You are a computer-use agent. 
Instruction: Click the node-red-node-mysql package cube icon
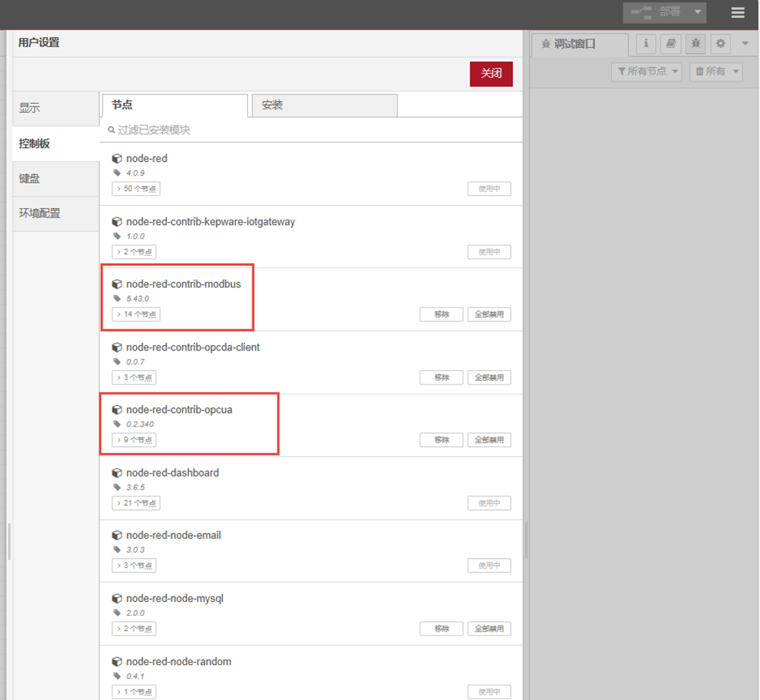click(117, 599)
